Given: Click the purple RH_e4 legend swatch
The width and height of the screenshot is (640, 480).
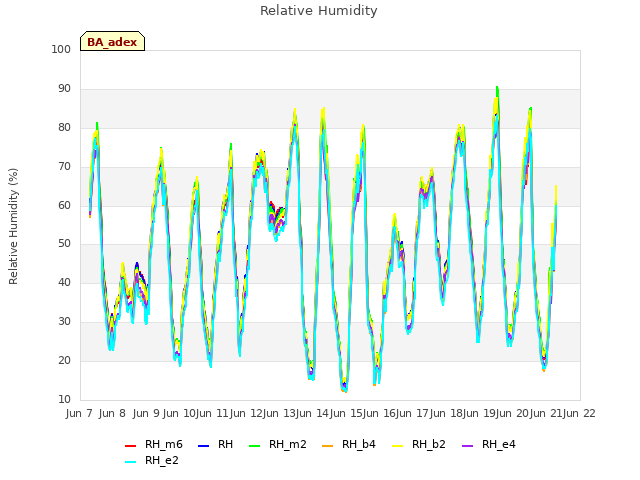Looking at the screenshot, I should [467, 445].
